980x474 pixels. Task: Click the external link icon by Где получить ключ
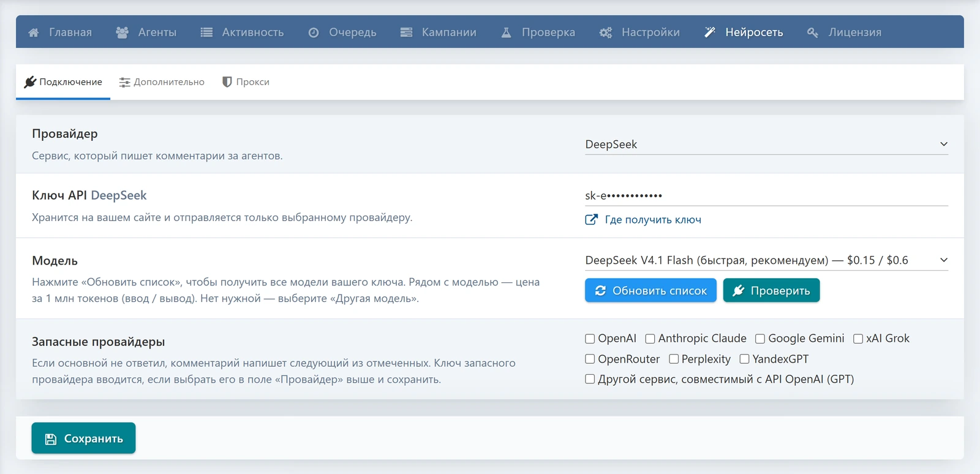pos(591,219)
